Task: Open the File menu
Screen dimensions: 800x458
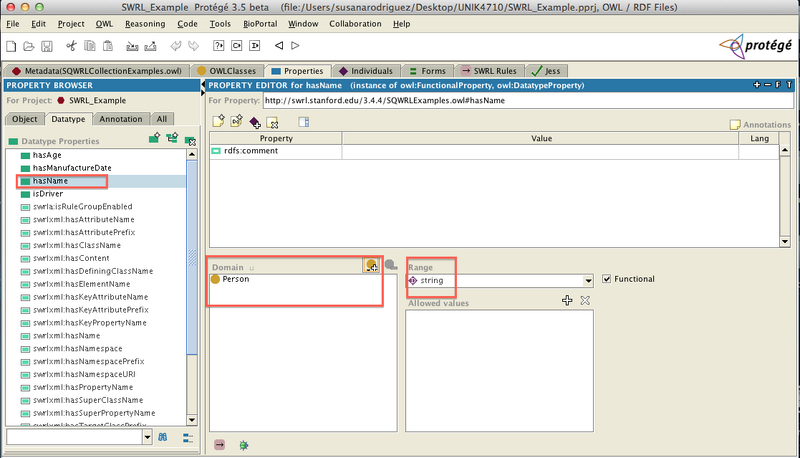Action: coord(13,24)
